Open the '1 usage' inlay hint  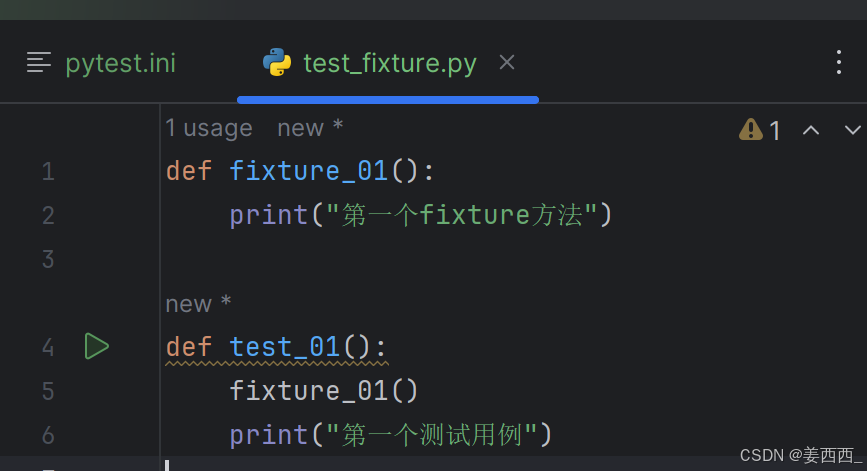coord(209,128)
